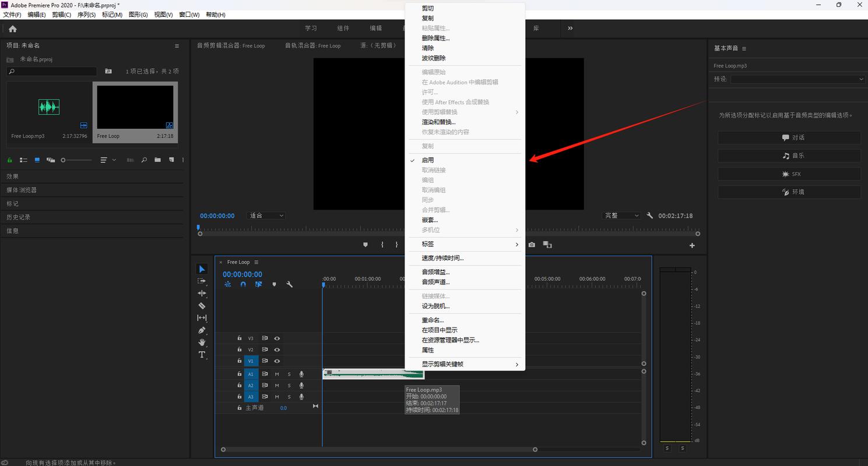Select the Type tool
This screenshot has height=466, width=868.
point(202,355)
